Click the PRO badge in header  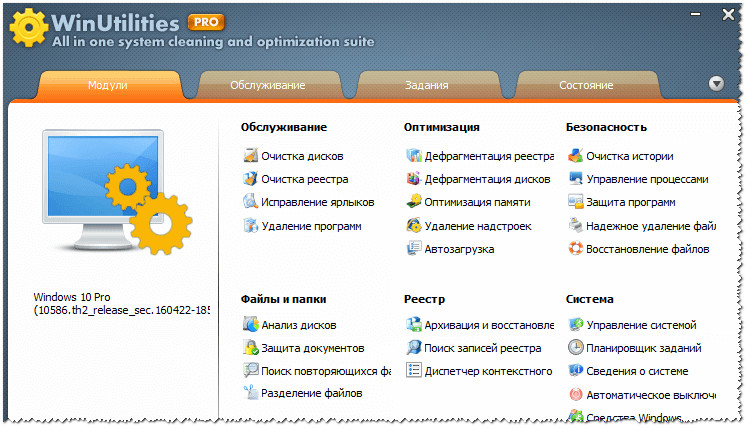coord(206,22)
